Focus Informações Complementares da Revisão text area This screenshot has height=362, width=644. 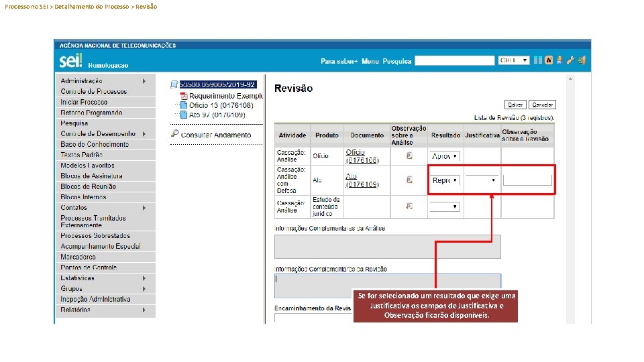click(388, 286)
